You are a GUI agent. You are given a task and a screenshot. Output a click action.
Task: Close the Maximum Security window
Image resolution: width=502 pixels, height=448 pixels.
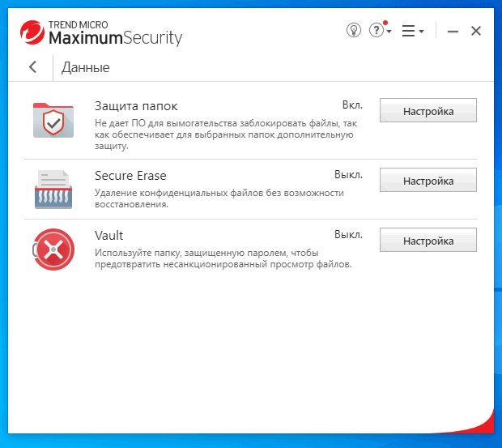coord(476,31)
